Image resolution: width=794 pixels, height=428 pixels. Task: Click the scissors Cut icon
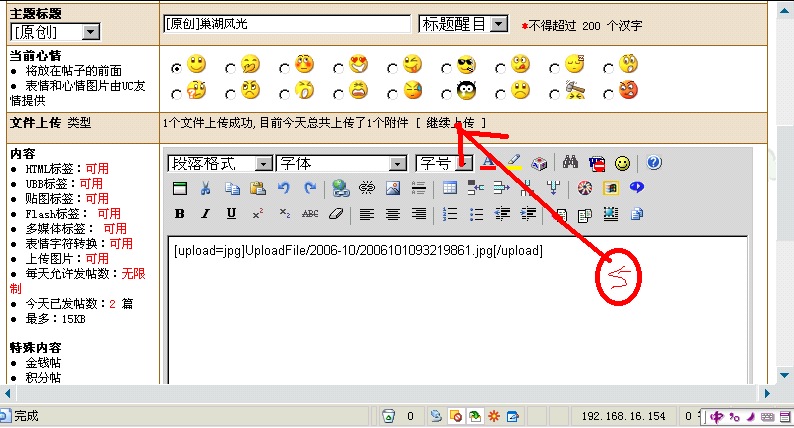(x=205, y=188)
